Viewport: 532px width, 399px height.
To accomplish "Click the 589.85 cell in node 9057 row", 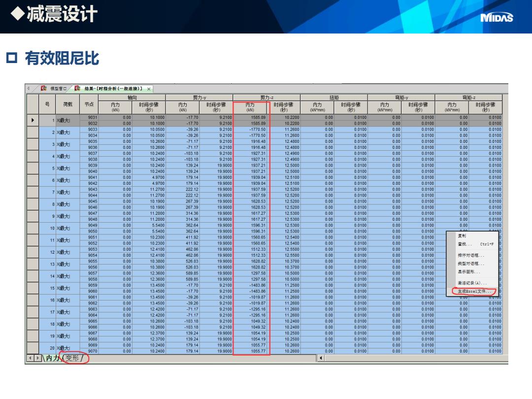I will pyautogui.click(x=183, y=273).
